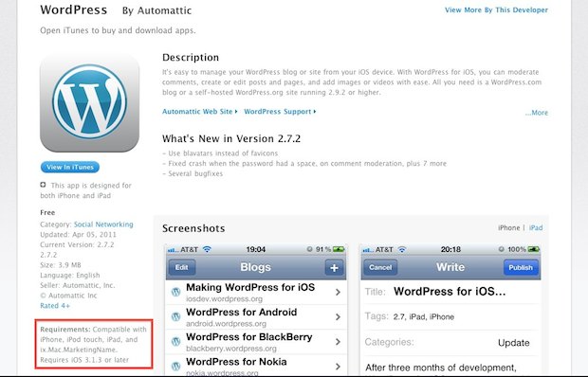This screenshot has width=588, height=377.
Task: Click the 'By Automattic' developer name
Action: (x=156, y=10)
